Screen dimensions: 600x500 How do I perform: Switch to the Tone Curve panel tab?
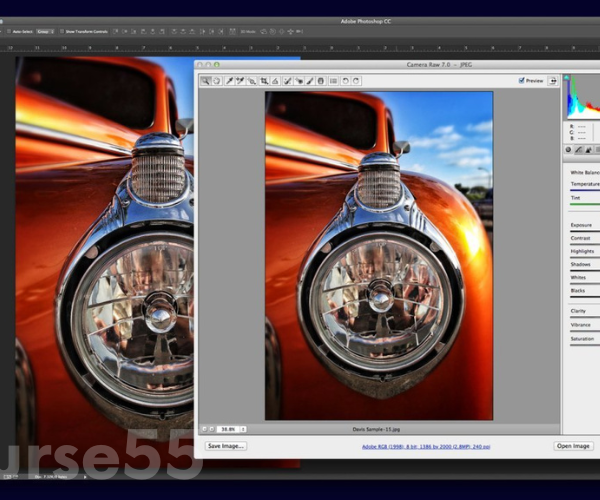(579, 150)
